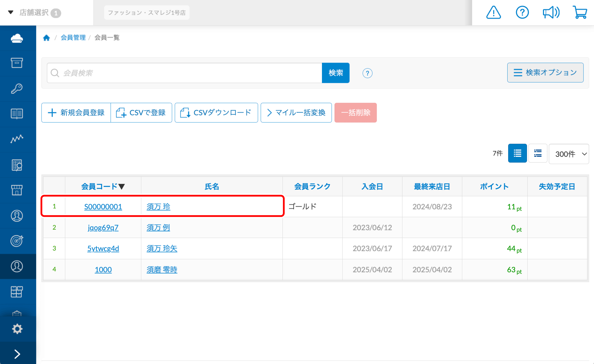Open settings gear in sidebar
This screenshot has height=364, width=594.
click(17, 329)
